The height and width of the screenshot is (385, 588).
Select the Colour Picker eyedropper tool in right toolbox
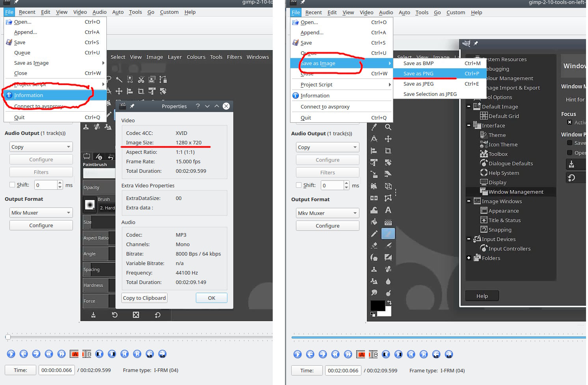[x=374, y=127]
